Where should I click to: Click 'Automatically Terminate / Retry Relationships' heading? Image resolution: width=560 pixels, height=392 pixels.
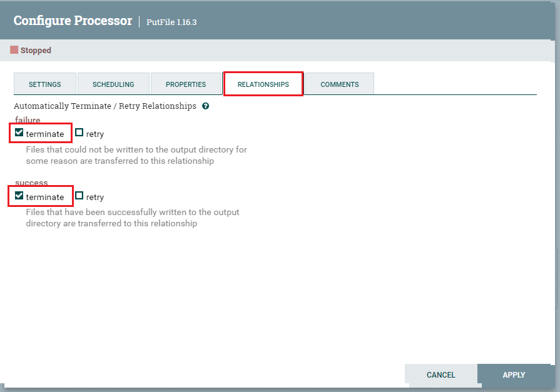tap(105, 106)
